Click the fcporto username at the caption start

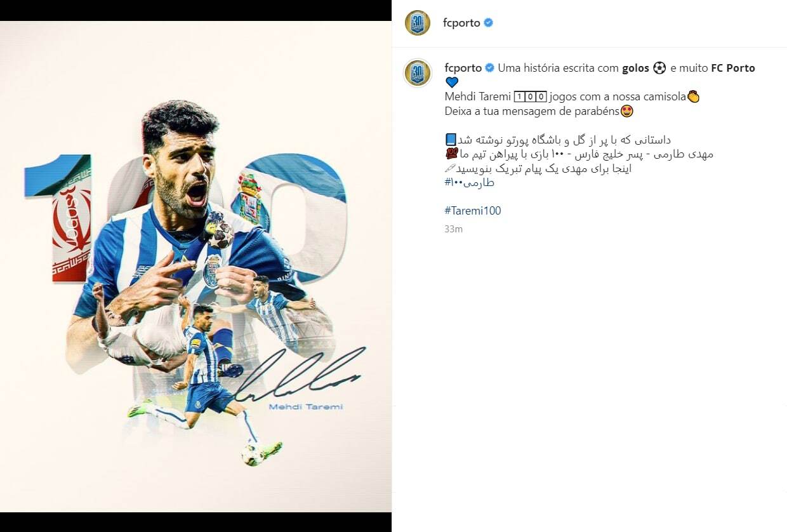coord(463,68)
